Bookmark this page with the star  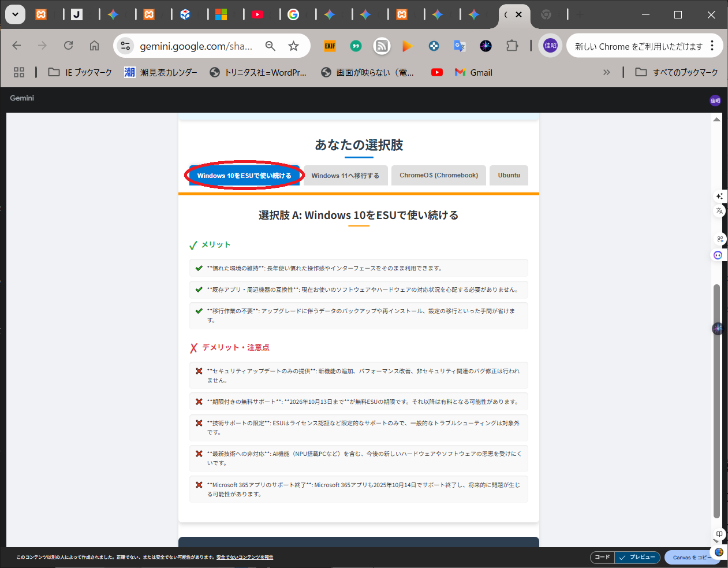(x=294, y=46)
